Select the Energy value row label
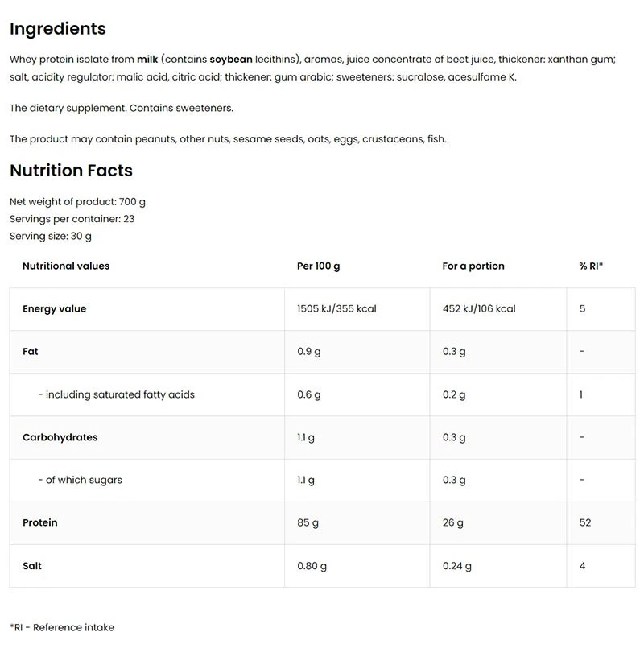644x669 pixels. tap(54, 309)
